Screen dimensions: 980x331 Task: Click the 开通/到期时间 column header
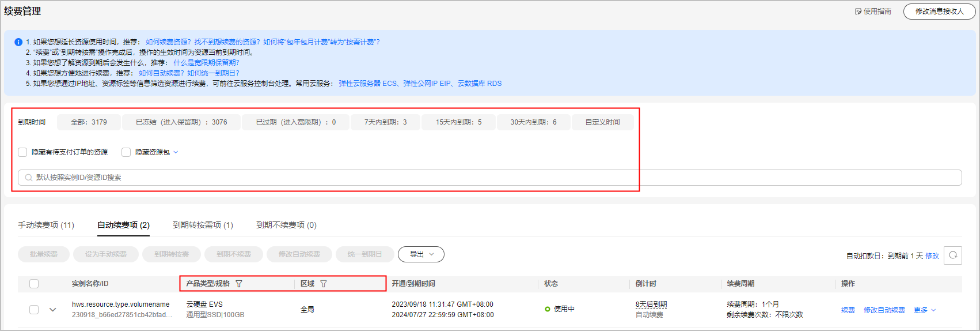(413, 284)
